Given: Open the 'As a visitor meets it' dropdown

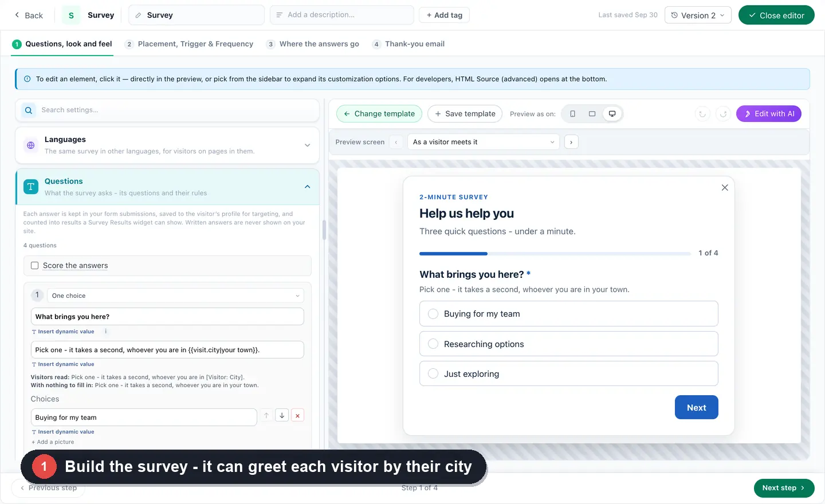Looking at the screenshot, I should click(484, 142).
